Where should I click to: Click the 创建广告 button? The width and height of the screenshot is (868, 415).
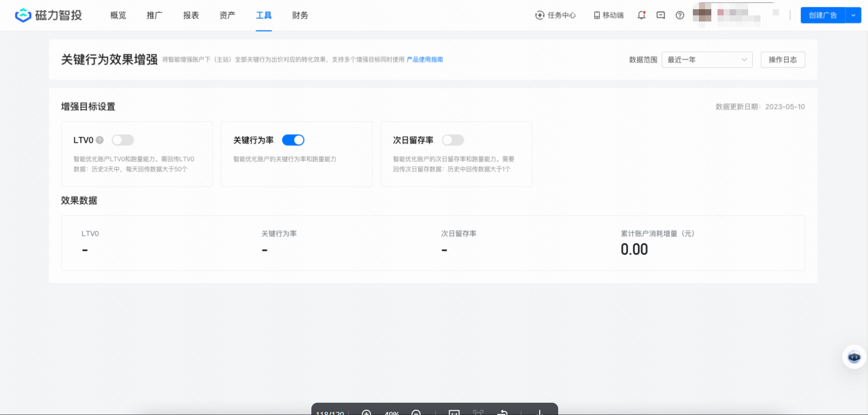(x=823, y=15)
